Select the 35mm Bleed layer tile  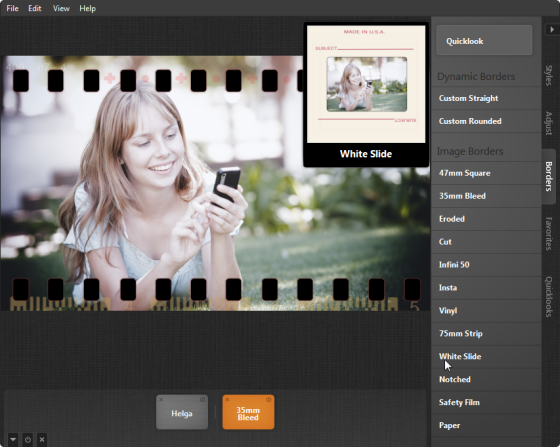[x=248, y=412]
